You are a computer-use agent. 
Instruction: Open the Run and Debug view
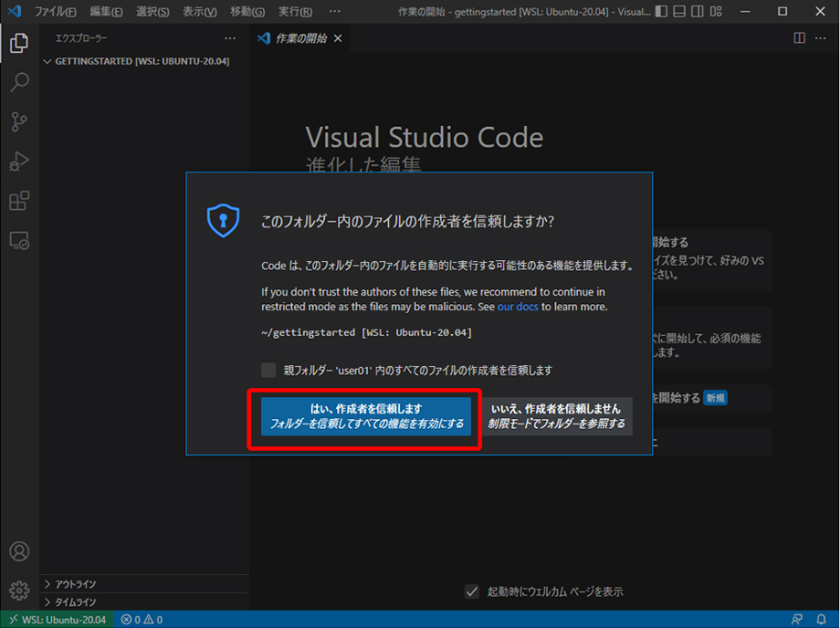(19, 162)
